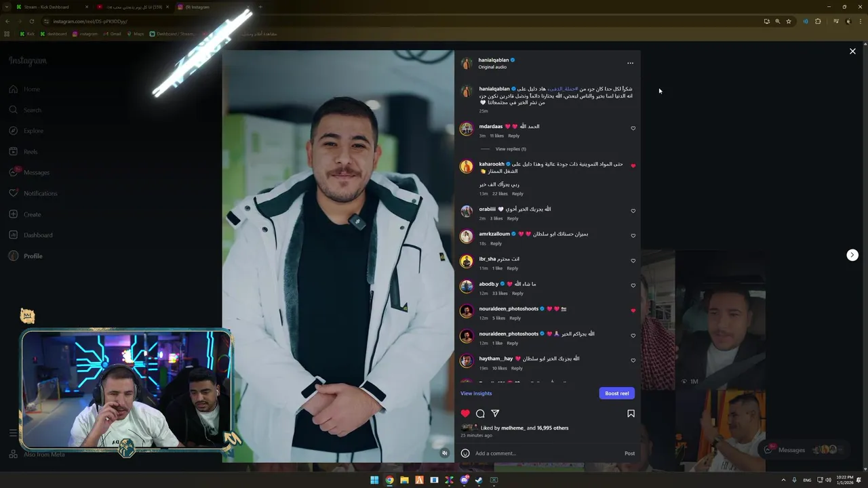
Task: Open the Maps bookmark
Action: 136,34
